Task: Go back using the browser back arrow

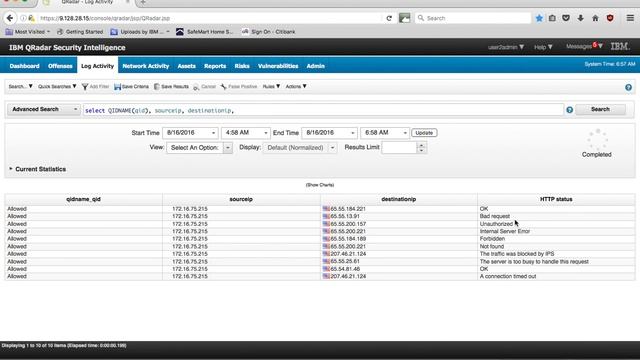Action: pos(10,18)
